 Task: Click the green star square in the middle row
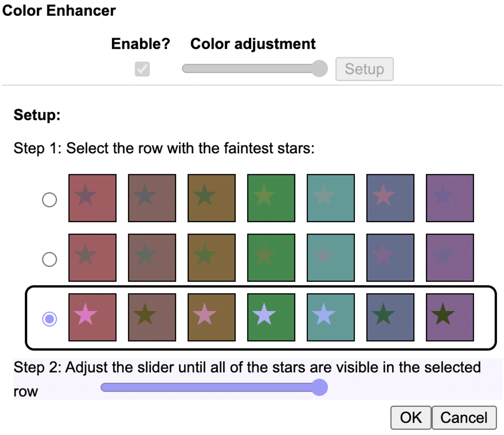pos(271,257)
